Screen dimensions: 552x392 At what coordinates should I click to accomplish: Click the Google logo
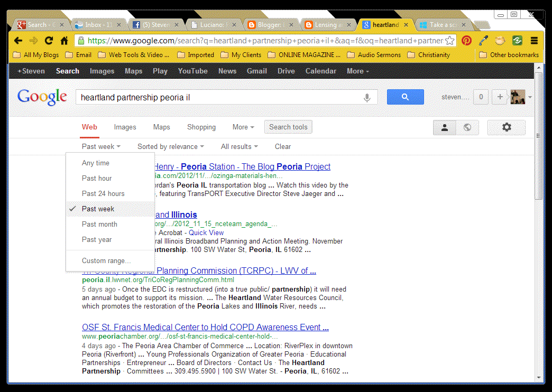tap(42, 97)
